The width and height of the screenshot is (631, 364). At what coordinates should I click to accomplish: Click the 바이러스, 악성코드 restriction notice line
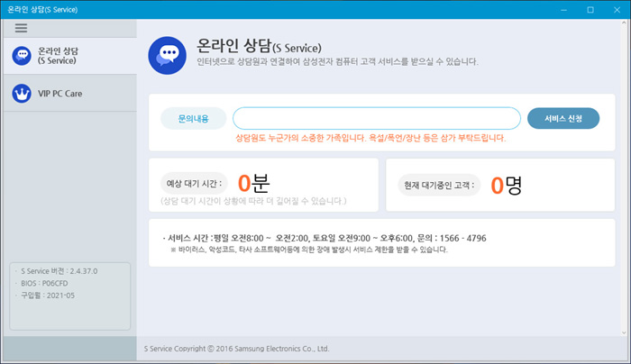[x=309, y=250]
